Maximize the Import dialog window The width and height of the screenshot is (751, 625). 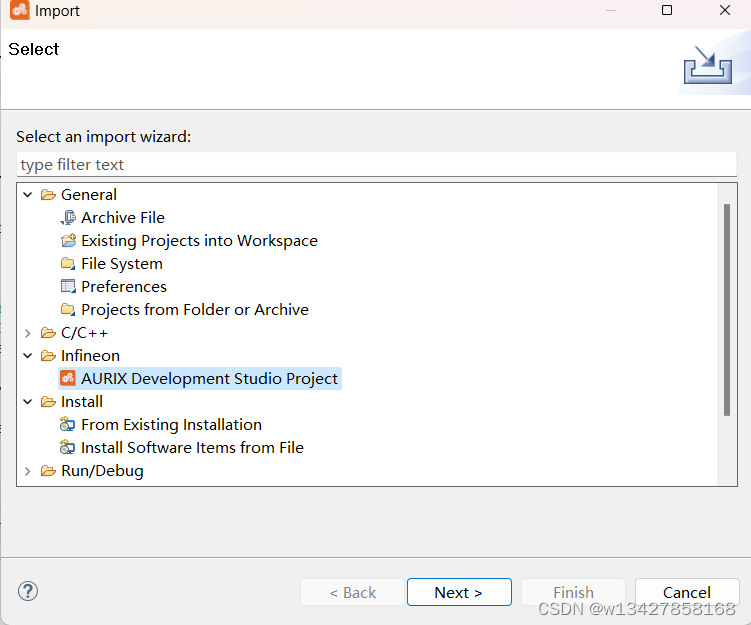[667, 10]
